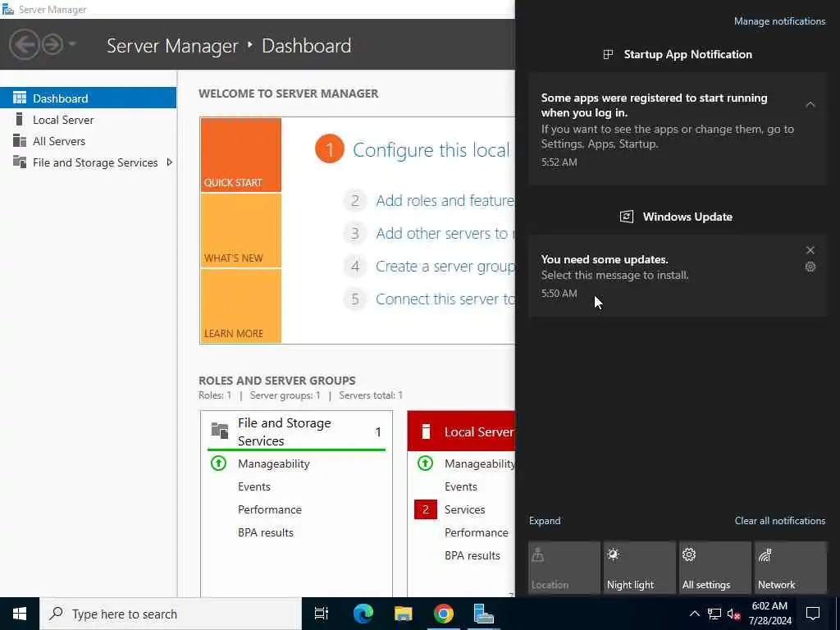Launch Microsoft Edge from the taskbar
The height and width of the screenshot is (630, 840).
(363, 614)
